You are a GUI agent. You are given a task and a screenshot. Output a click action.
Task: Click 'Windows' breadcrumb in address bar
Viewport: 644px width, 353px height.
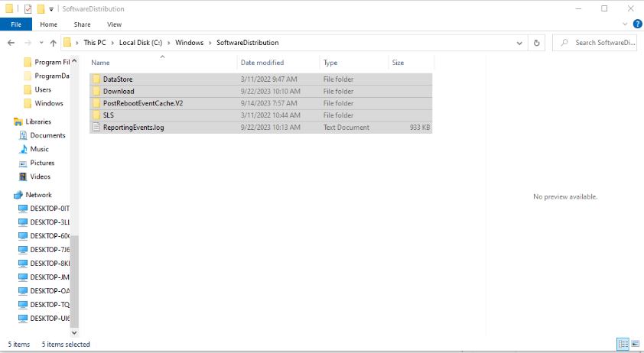(190, 42)
